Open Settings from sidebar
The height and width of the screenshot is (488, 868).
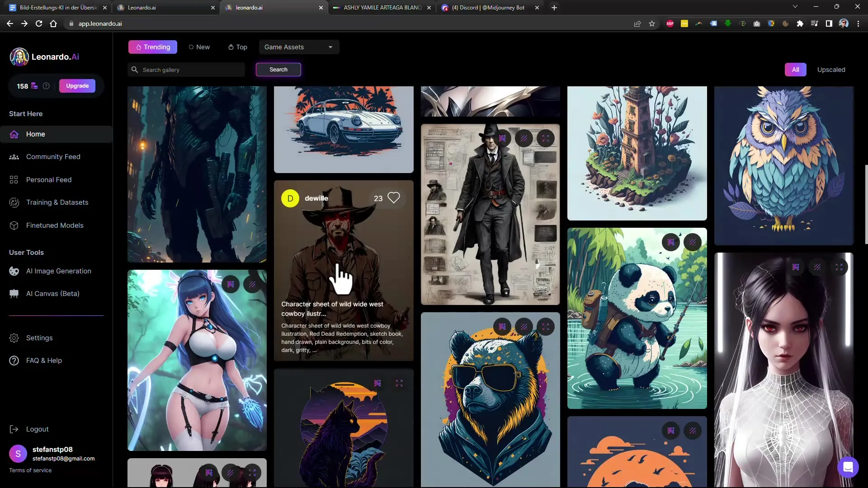(x=39, y=338)
